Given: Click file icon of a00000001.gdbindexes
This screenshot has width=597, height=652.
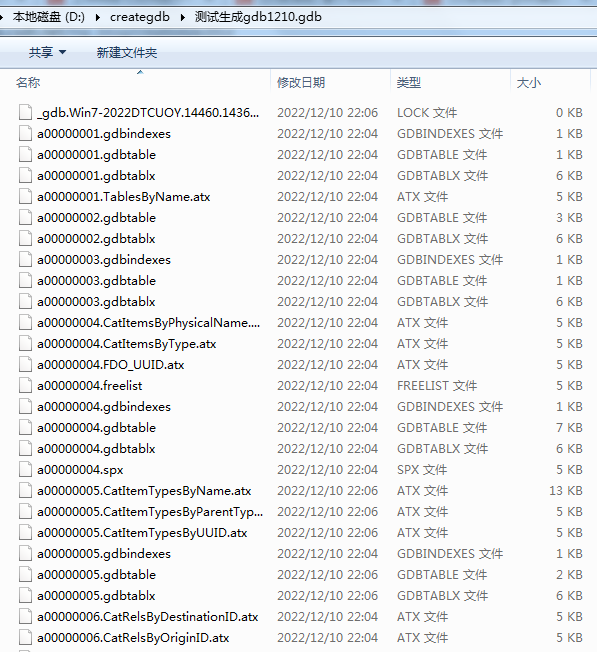Looking at the screenshot, I should 25,133.
